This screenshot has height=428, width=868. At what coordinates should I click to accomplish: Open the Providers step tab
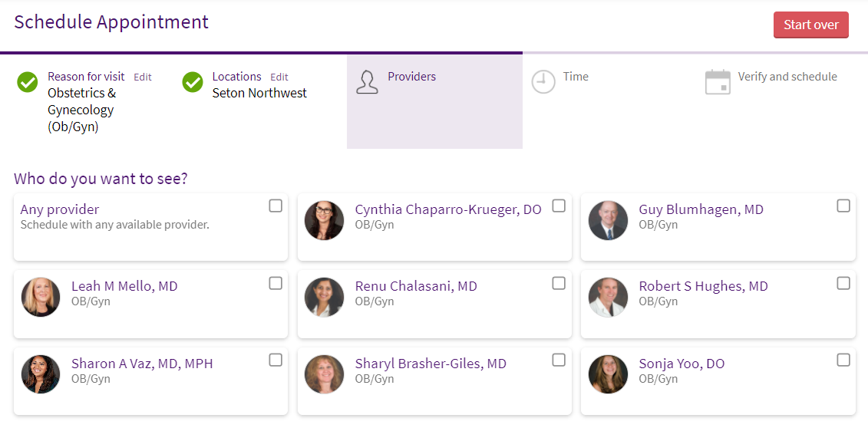click(434, 102)
